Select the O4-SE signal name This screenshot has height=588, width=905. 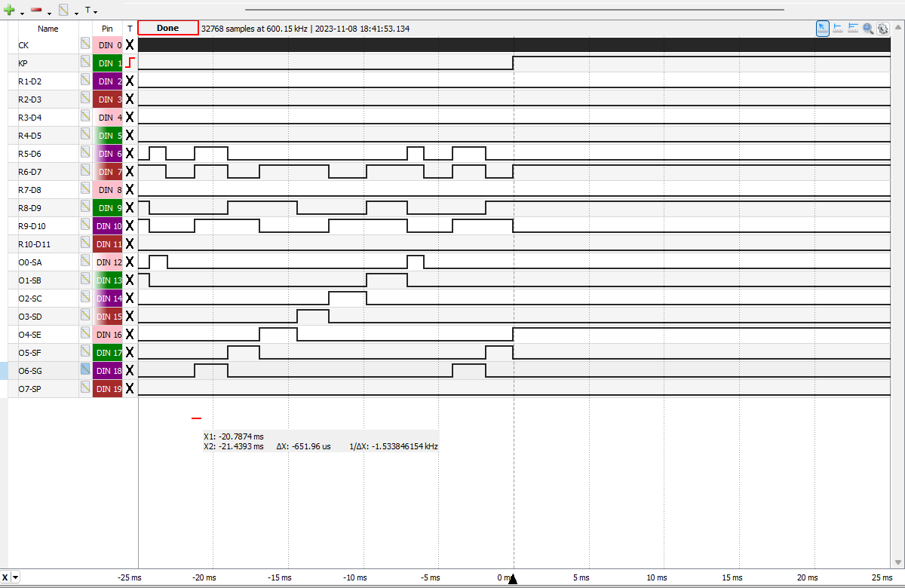coord(29,334)
